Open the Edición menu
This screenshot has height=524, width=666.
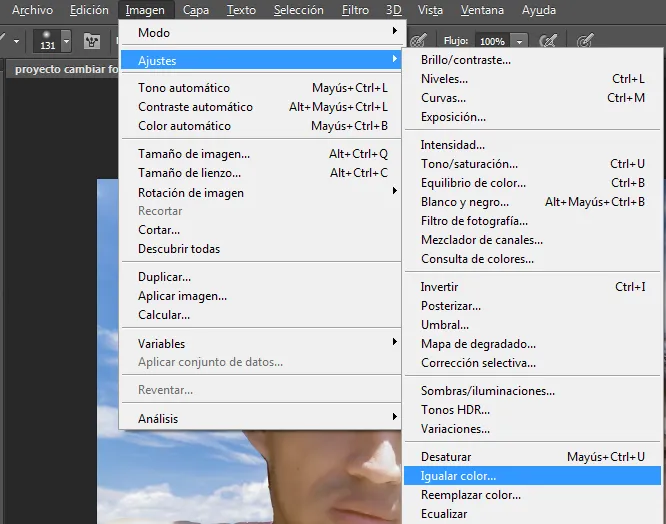[89, 10]
